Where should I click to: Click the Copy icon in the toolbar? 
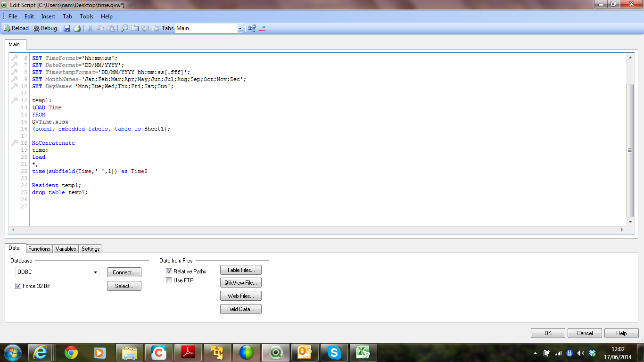click(x=100, y=28)
